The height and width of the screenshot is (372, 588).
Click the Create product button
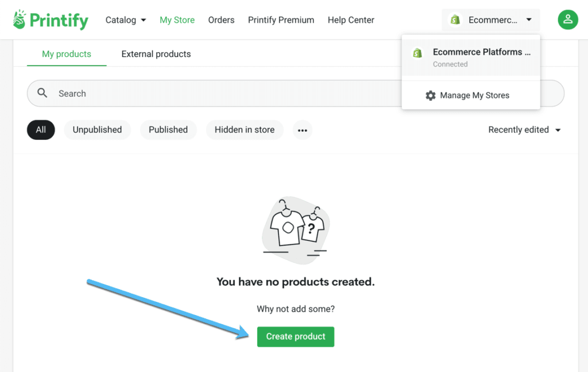pos(296,336)
